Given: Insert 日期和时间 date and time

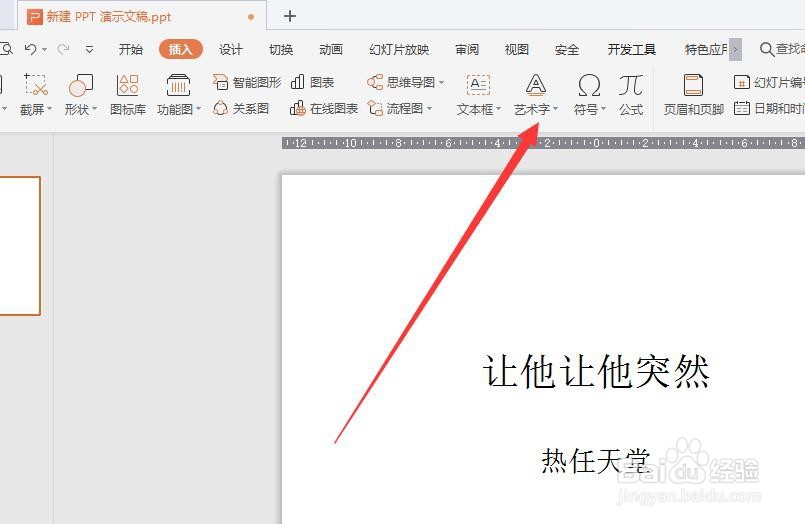Looking at the screenshot, I should (769, 108).
